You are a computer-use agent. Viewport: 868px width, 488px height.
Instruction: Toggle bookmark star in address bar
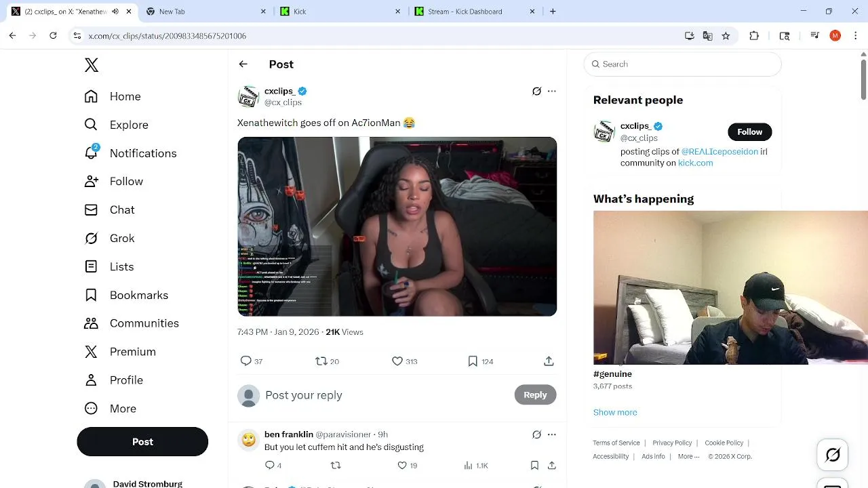[x=726, y=36]
